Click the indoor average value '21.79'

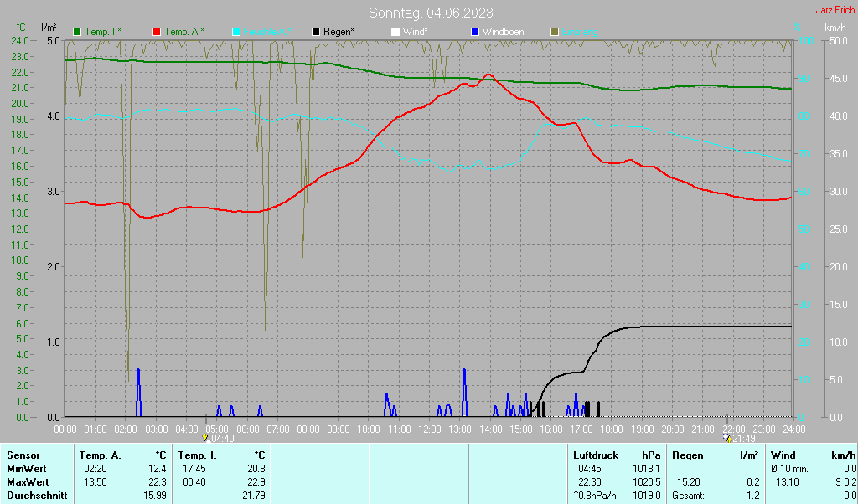pos(253,496)
